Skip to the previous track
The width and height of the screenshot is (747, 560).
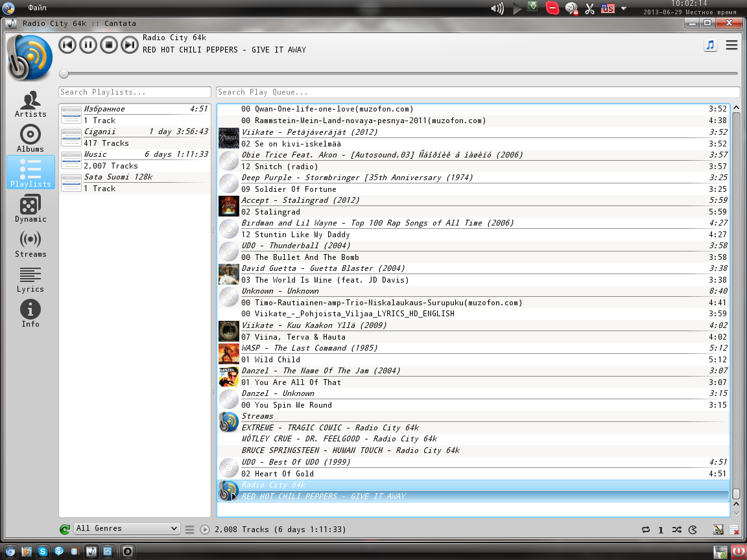click(x=67, y=45)
